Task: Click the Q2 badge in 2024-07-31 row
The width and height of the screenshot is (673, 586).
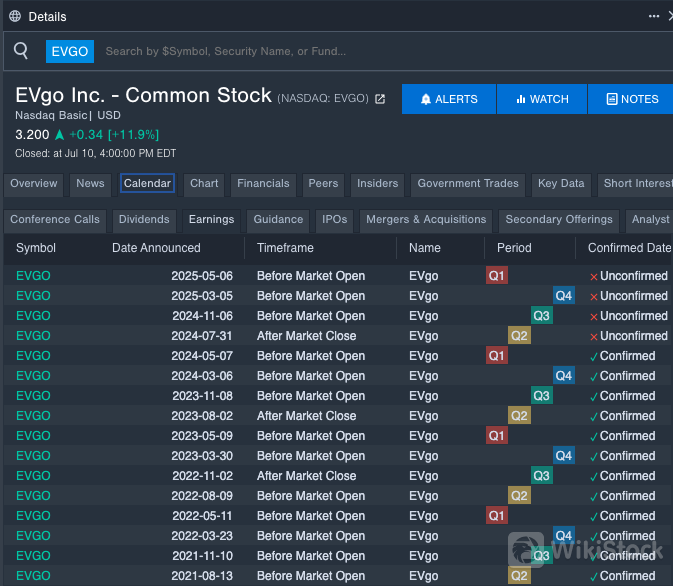Action: tap(519, 336)
